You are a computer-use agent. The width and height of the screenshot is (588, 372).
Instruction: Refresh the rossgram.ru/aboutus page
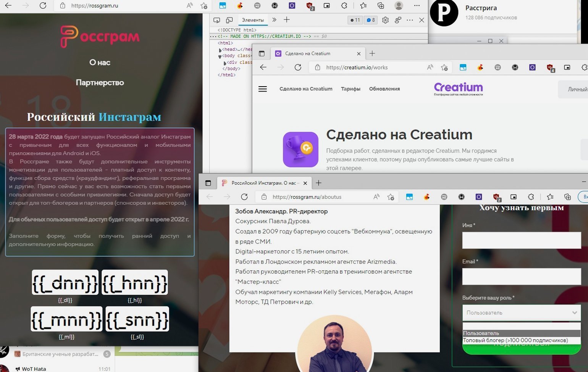(x=244, y=197)
